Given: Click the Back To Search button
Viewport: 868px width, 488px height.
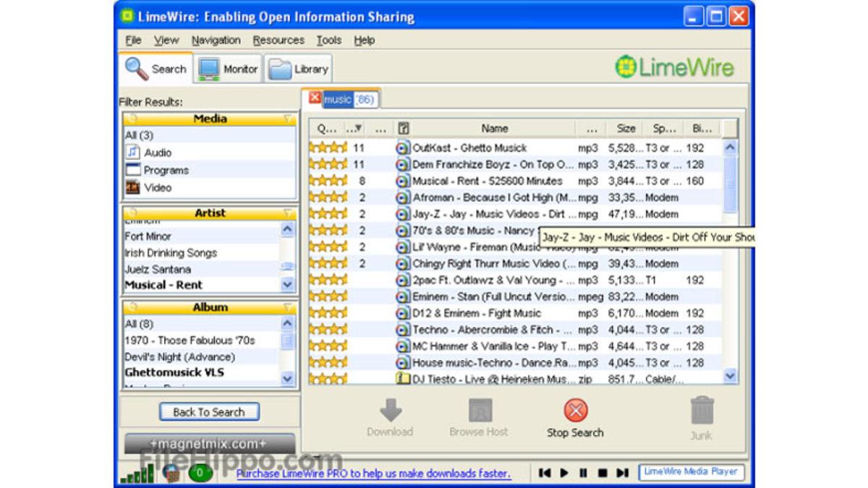Looking at the screenshot, I should 208,411.
